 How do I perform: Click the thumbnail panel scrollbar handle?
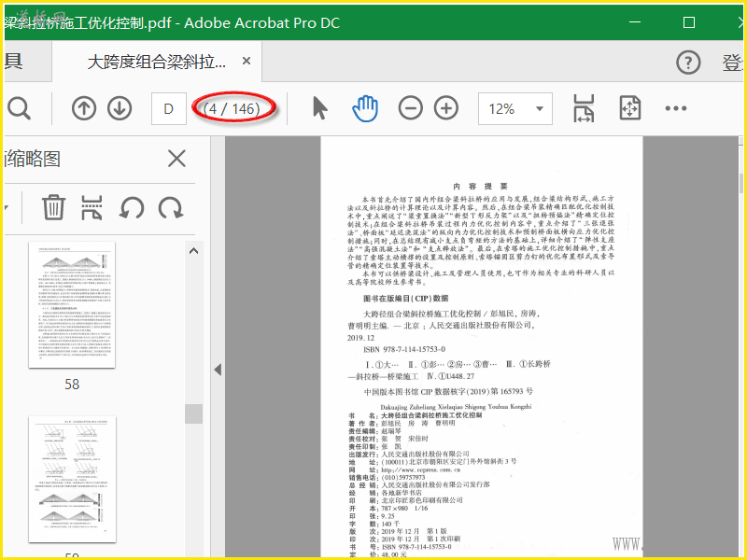(x=194, y=413)
